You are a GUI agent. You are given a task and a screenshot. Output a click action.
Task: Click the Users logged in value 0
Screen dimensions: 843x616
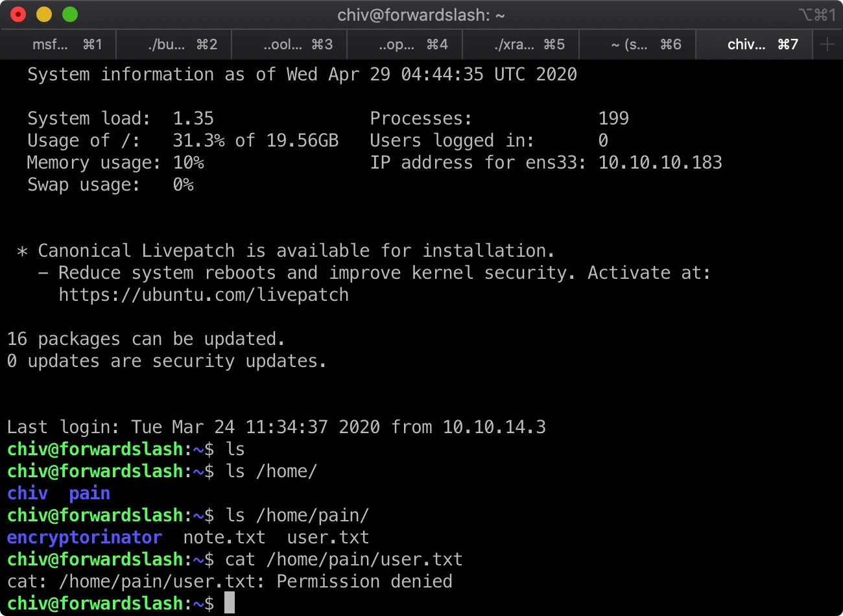[603, 141]
